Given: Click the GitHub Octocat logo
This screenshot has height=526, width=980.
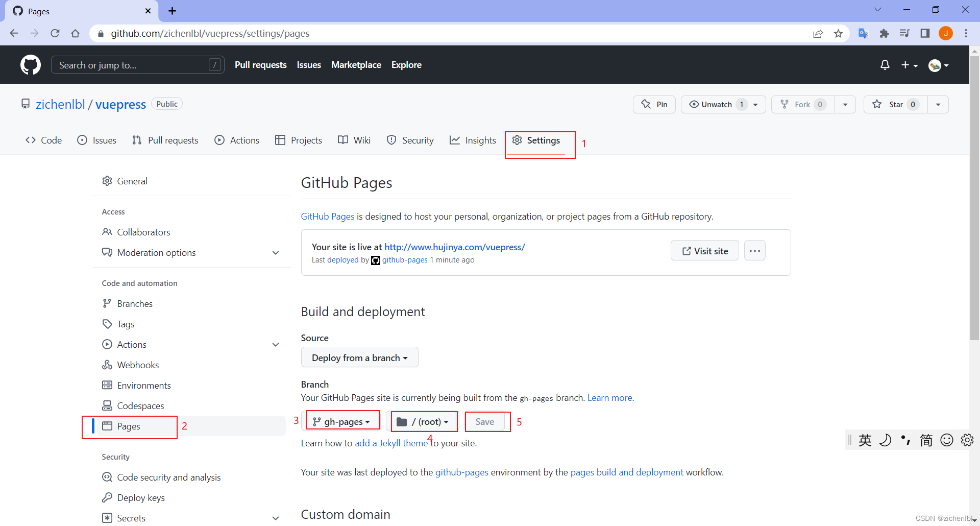Looking at the screenshot, I should point(31,65).
